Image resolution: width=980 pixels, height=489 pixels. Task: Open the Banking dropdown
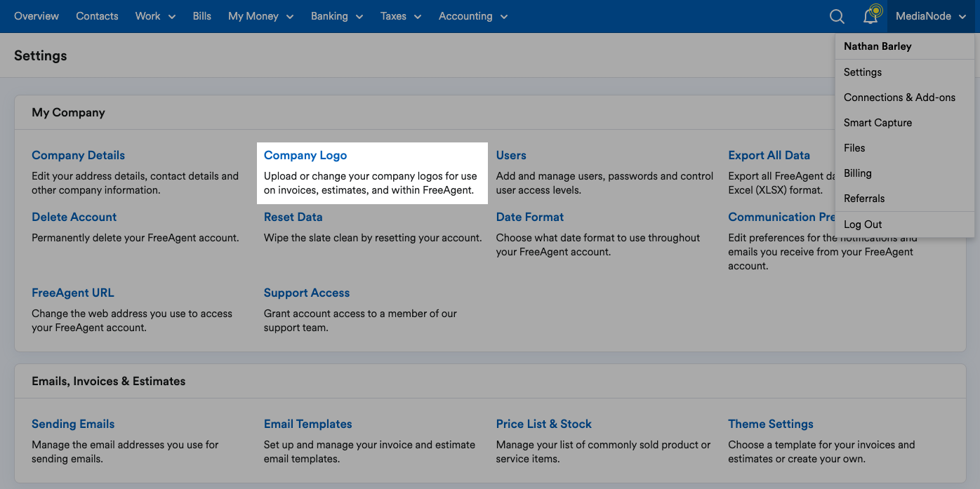(x=337, y=16)
